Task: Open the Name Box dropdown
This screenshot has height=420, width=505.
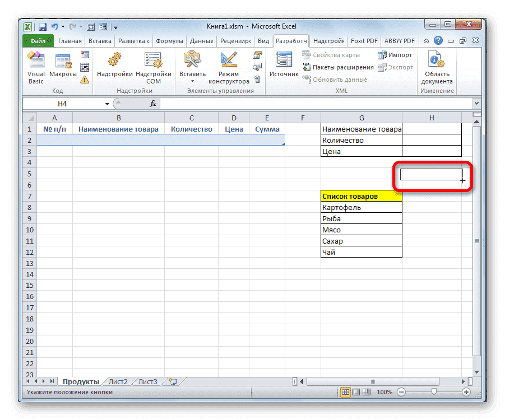Action: (107, 104)
